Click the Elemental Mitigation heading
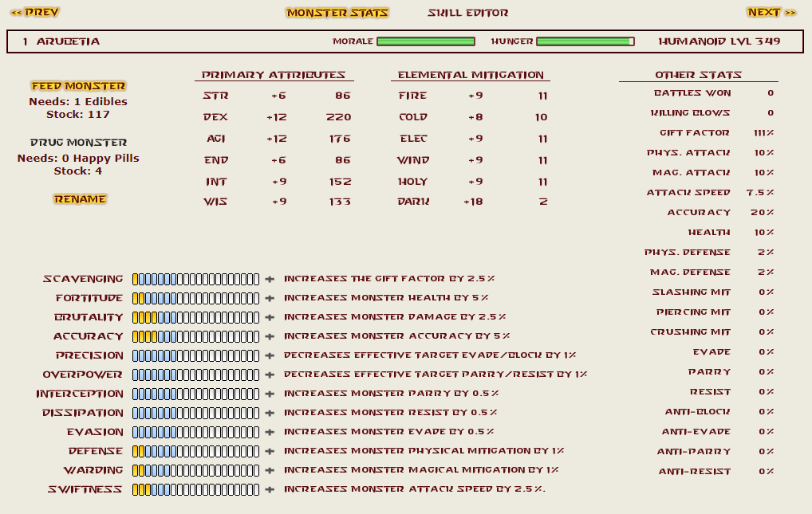This screenshot has height=514, width=812. point(471,75)
